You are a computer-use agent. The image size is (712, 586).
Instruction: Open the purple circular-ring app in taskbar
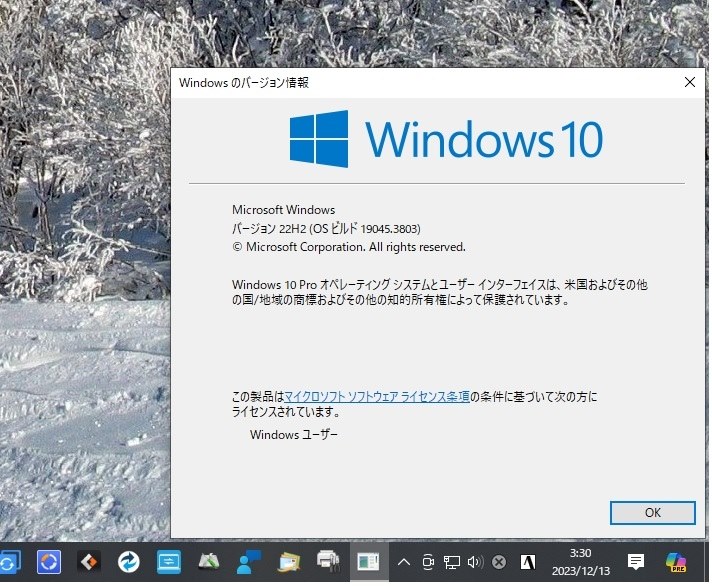tap(49, 562)
